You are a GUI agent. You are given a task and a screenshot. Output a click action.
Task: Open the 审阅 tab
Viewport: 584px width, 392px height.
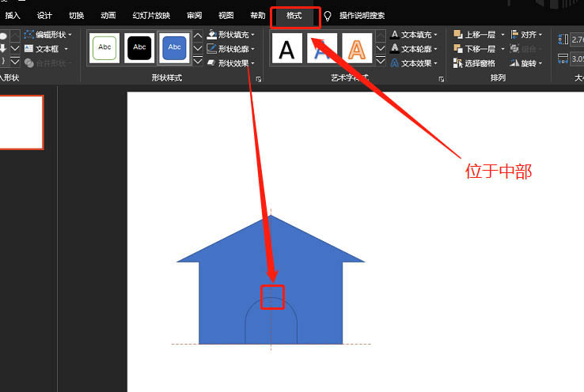(194, 16)
